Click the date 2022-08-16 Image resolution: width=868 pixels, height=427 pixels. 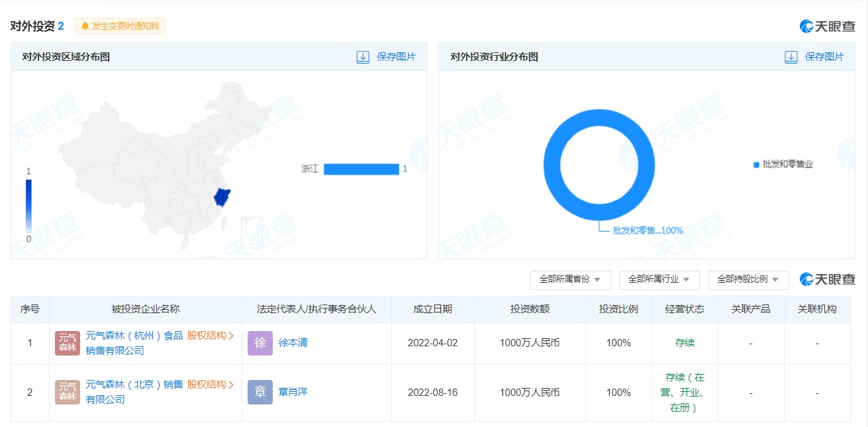[x=432, y=392]
